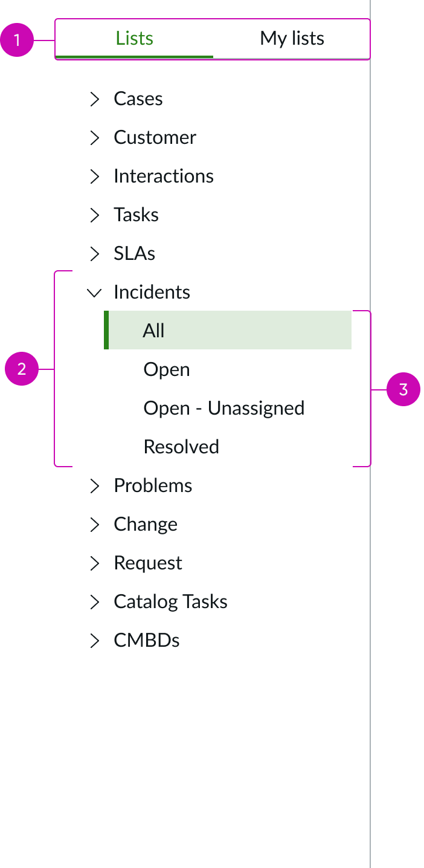Switch to the My lists tab
This screenshot has width=424, height=868.
(292, 38)
